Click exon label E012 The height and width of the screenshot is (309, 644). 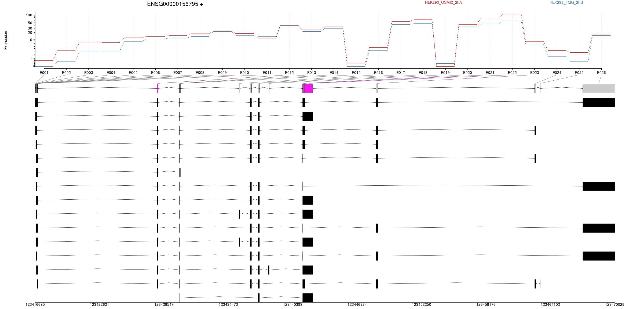(x=289, y=73)
